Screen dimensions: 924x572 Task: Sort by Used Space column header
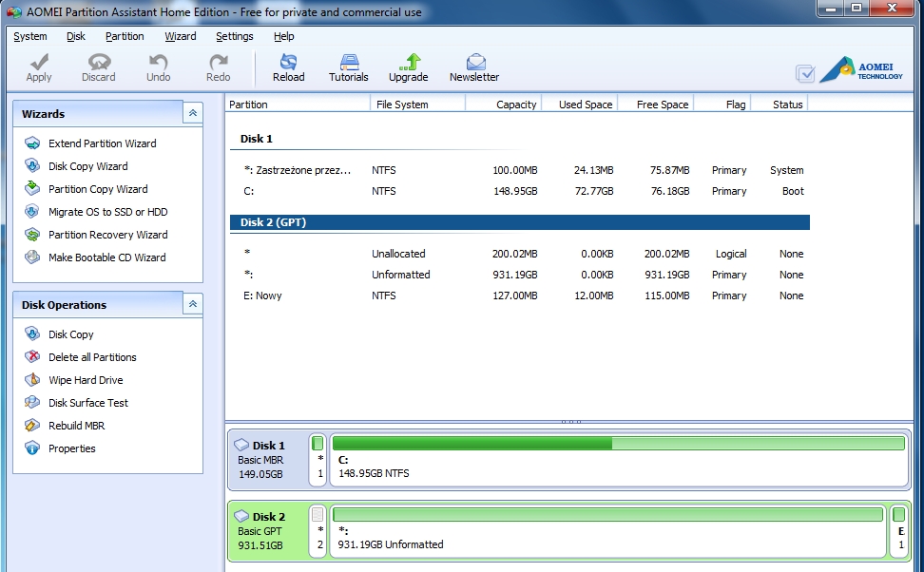coord(579,105)
